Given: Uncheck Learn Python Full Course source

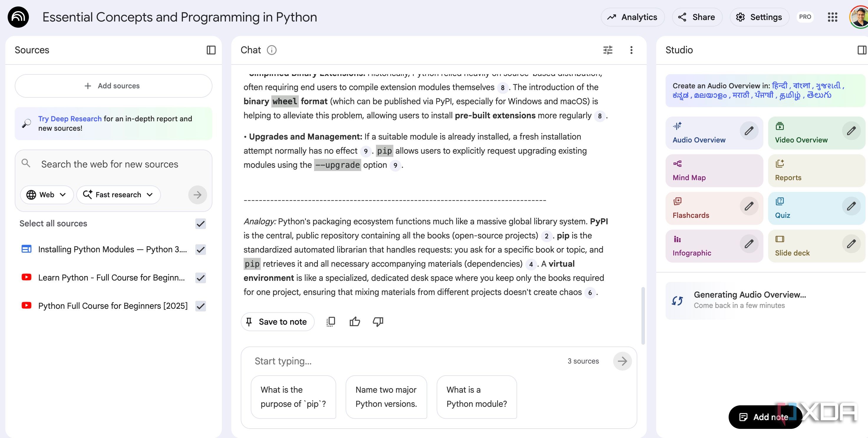Looking at the screenshot, I should 200,278.
